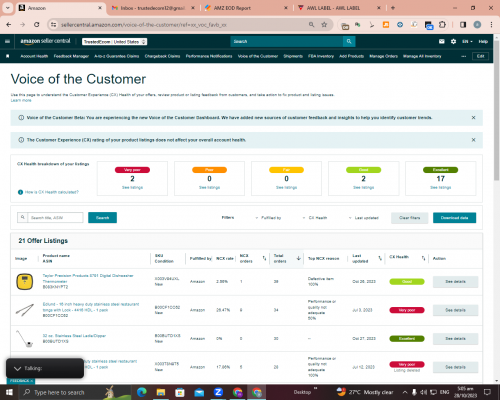Open Feedback Manager in nav bar
This screenshot has height=400, width=500.
click(71, 56)
